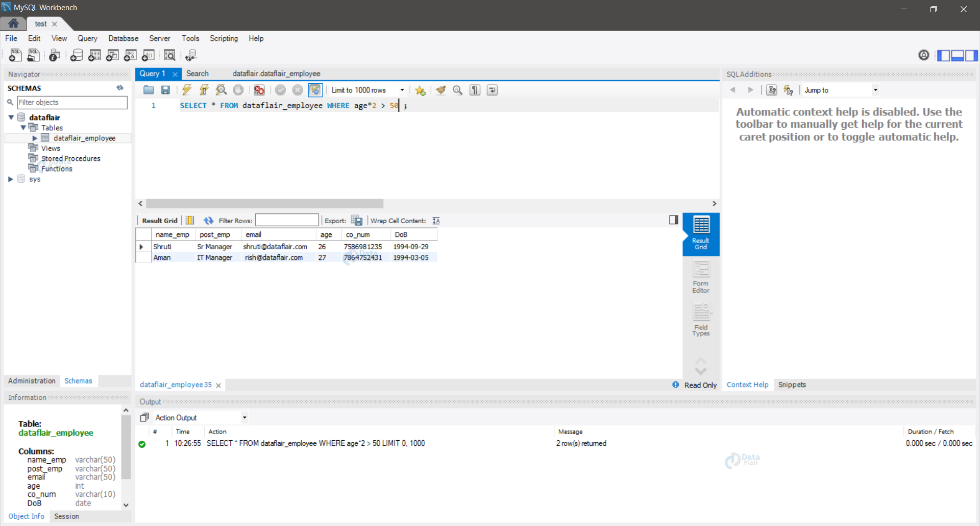Viewport: 980px width, 526px height.
Task: Execute the query with lightning bolt icon
Action: (187, 90)
